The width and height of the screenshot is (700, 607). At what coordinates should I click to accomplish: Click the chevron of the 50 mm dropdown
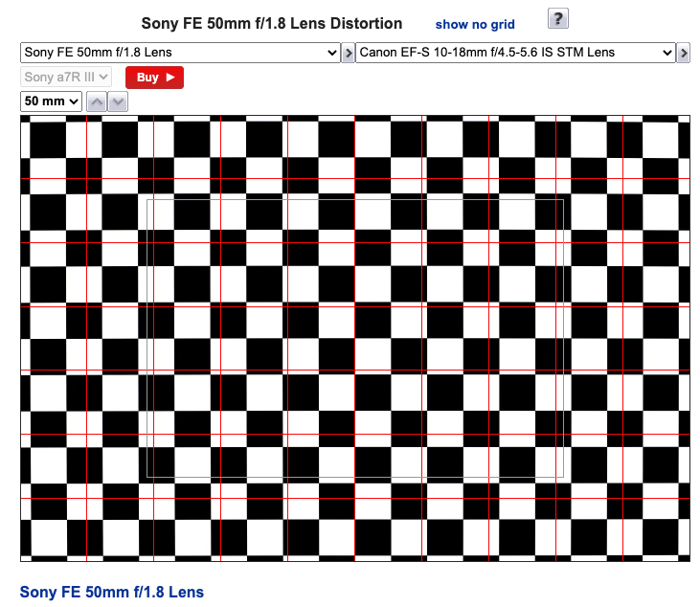click(x=73, y=101)
